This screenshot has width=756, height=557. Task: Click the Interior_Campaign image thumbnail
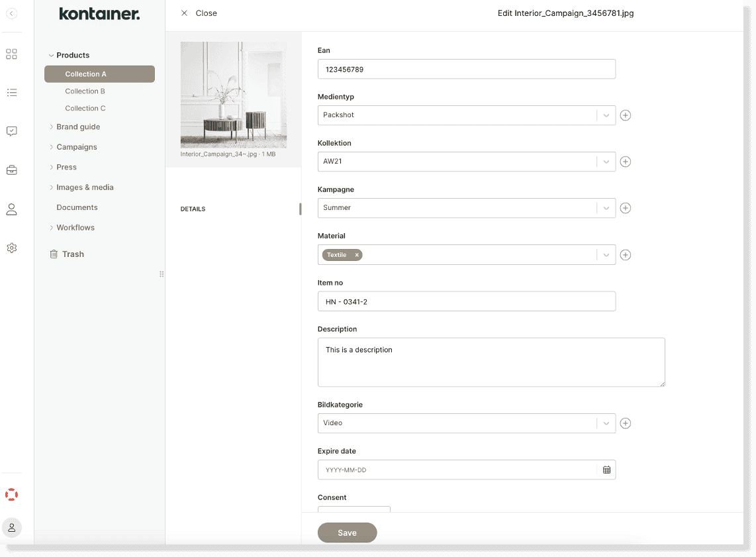pyautogui.click(x=234, y=94)
